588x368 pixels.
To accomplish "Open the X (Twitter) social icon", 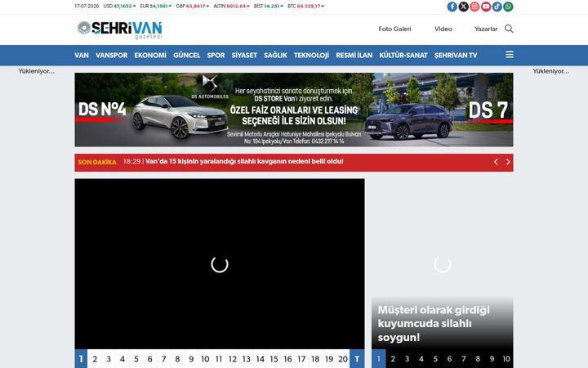I will coord(463,7).
